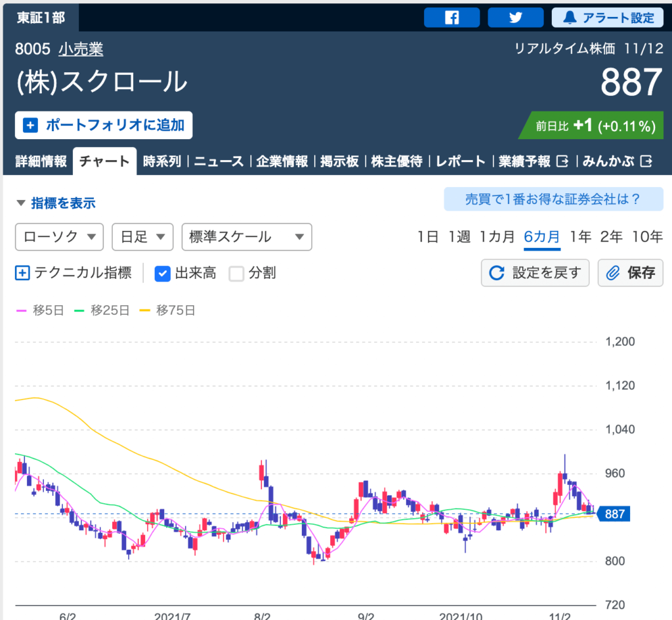Share the stock page on Facebook
The image size is (672, 620).
coord(451,18)
